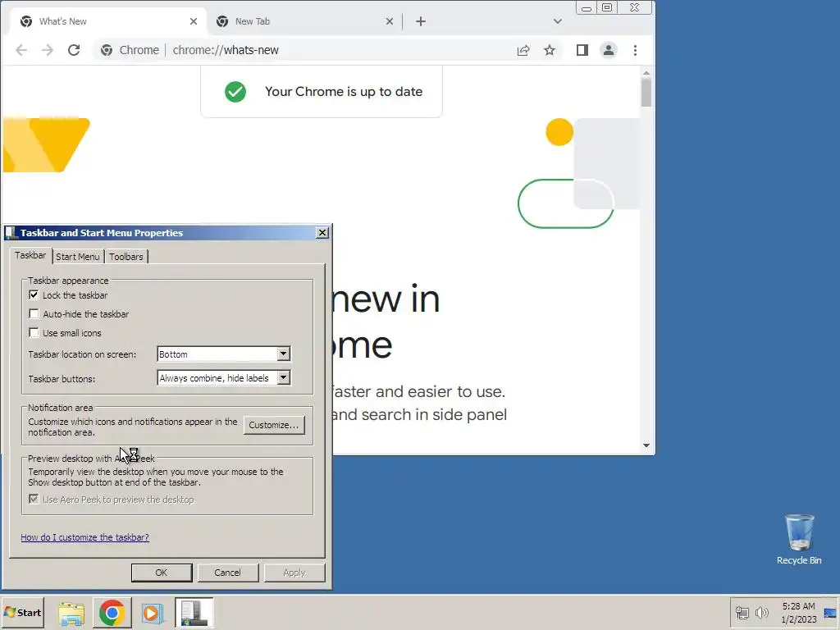The width and height of the screenshot is (840, 630).
Task: Toggle Lock the taskbar checkbox
Action: click(34, 295)
